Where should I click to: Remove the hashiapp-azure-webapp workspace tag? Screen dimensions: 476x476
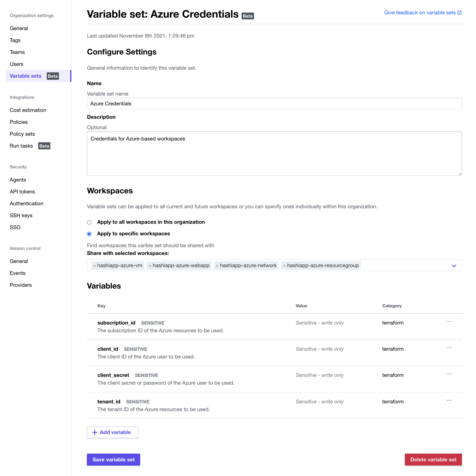150,265
